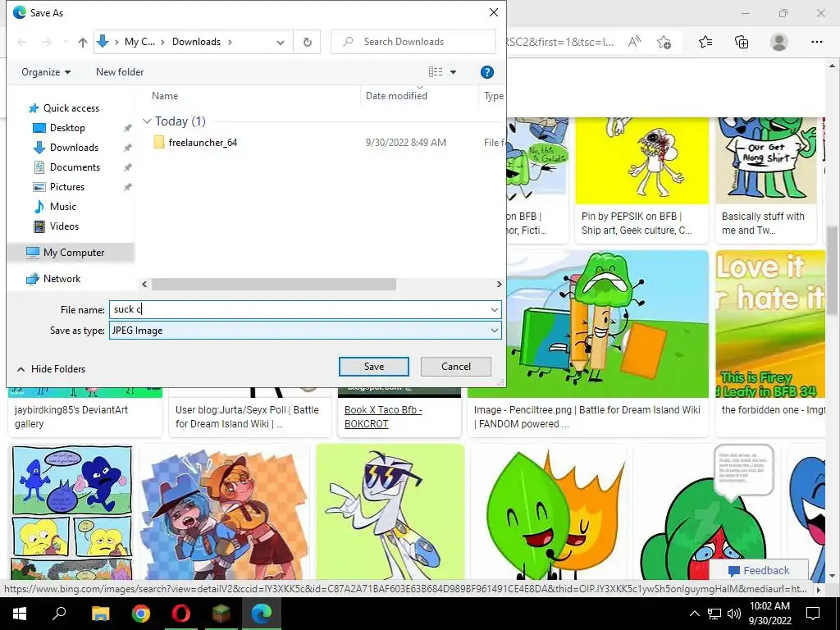Open notification center icon
This screenshot has height=630, width=840.
coord(813,614)
